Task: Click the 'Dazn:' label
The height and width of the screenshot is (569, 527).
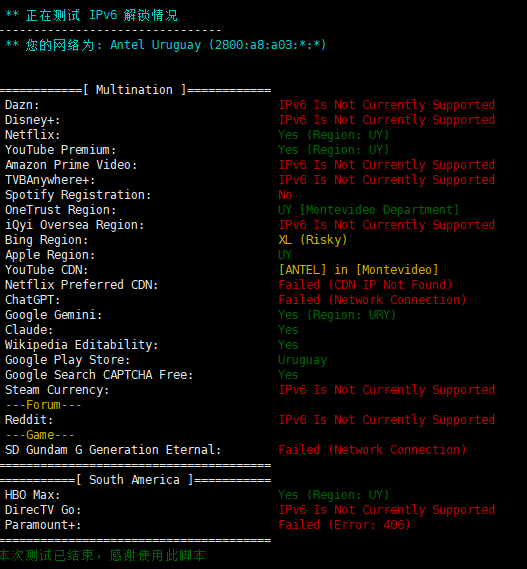Action: [x=22, y=105]
